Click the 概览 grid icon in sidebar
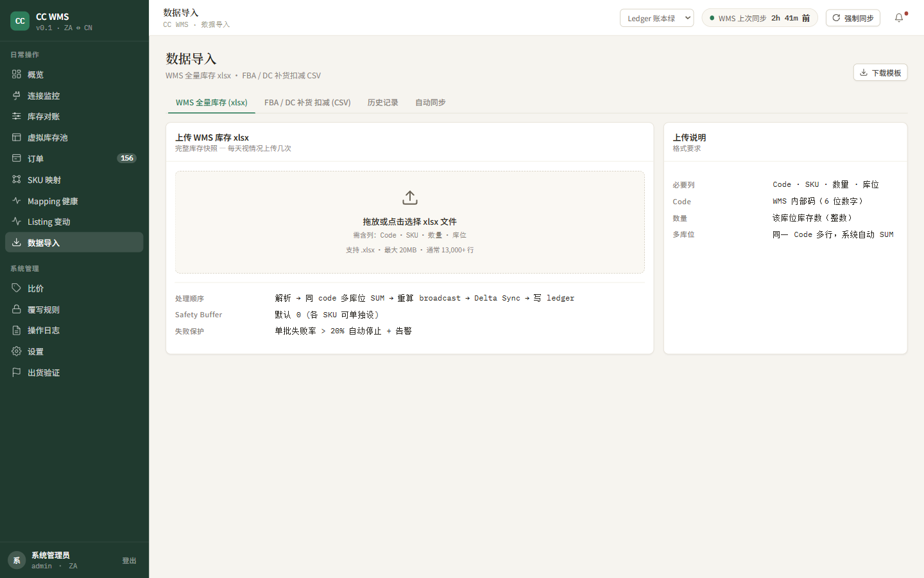924x578 pixels. [17, 74]
